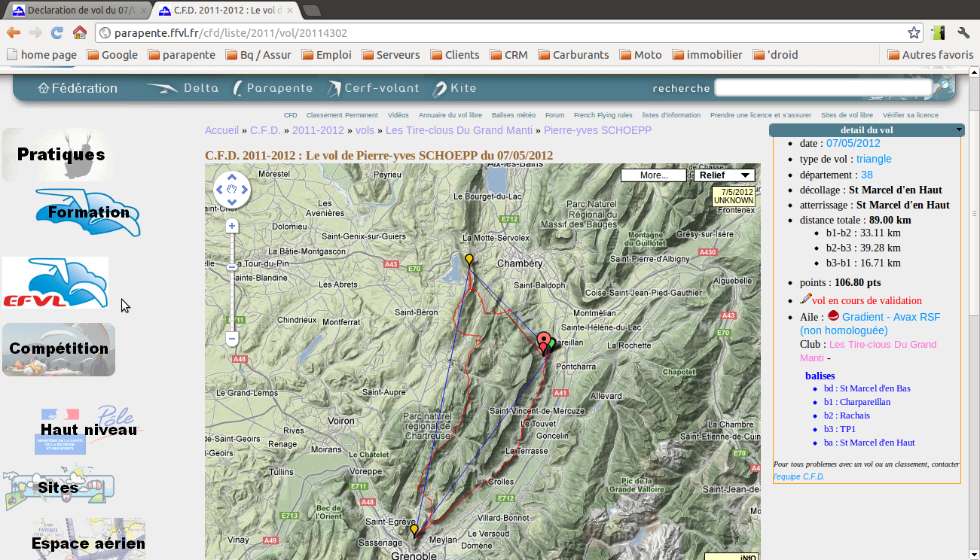Collapse the detail du vol panel arrow
Image resolution: width=980 pixels, height=560 pixels.
tap(959, 130)
